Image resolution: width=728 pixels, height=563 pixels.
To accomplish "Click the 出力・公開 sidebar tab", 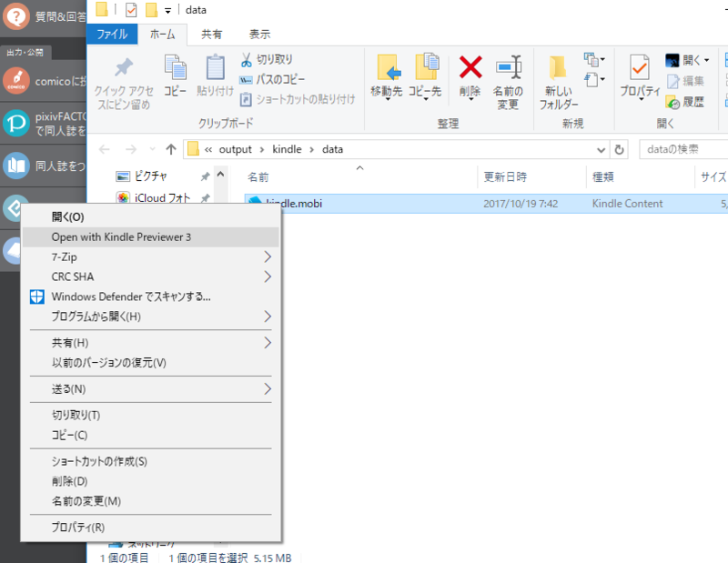I will coord(25,53).
